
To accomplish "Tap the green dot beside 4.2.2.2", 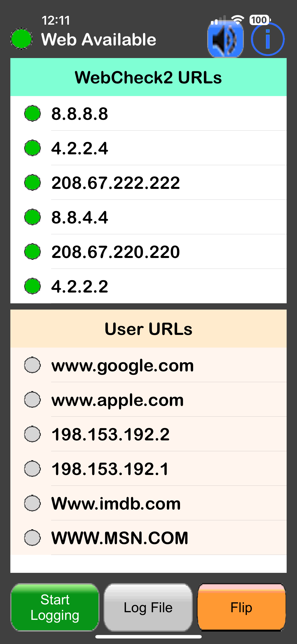I will (x=32, y=286).
